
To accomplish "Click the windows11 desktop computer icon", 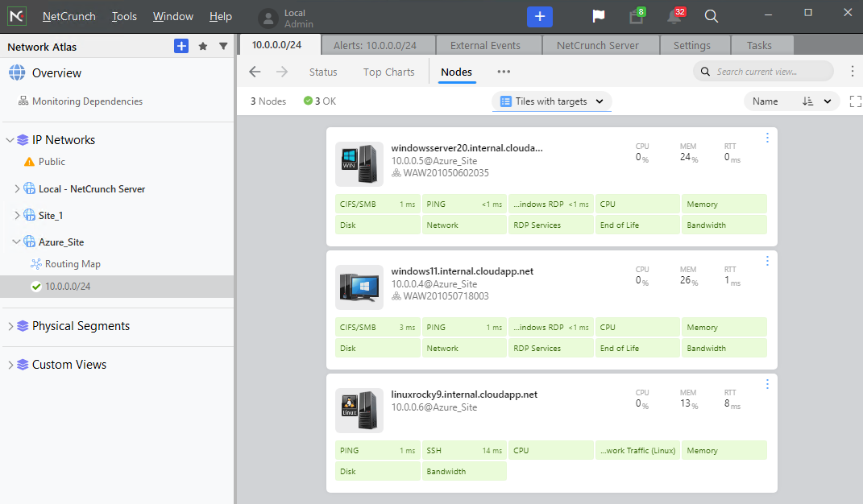I will click(x=359, y=287).
